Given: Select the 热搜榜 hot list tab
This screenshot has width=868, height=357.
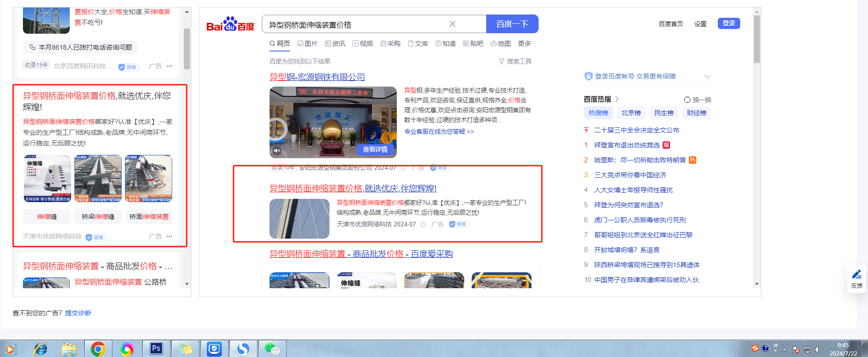Looking at the screenshot, I should click(x=598, y=113).
